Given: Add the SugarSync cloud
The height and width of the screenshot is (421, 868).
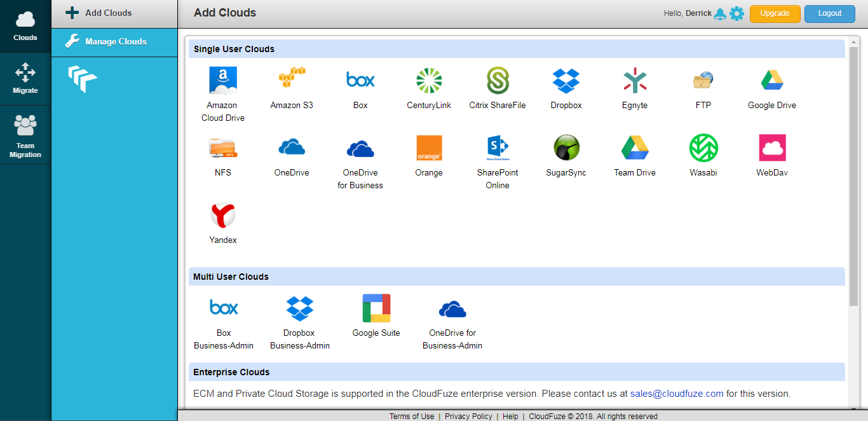Looking at the screenshot, I should point(566,148).
